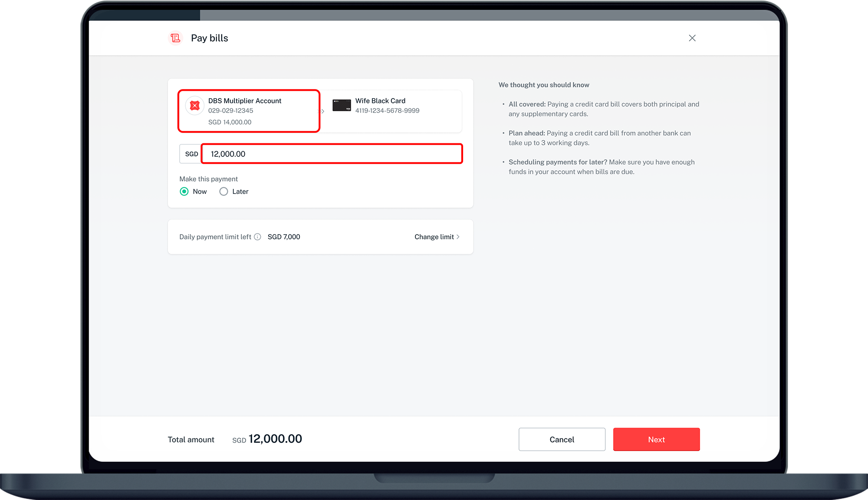Open the source account selector showing DBS Multiplier Account
868x500 pixels.
[x=249, y=111]
